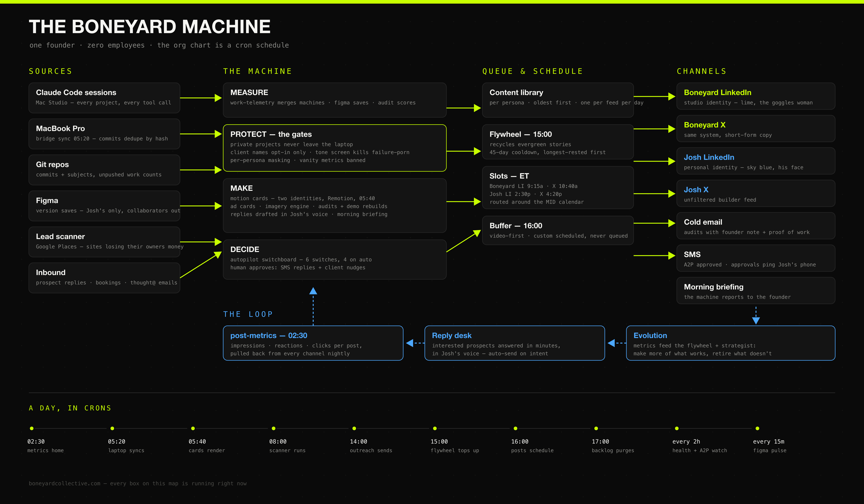864x504 pixels.
Task: Open the post-metrics — 02:30 loop box
Action: (313, 343)
